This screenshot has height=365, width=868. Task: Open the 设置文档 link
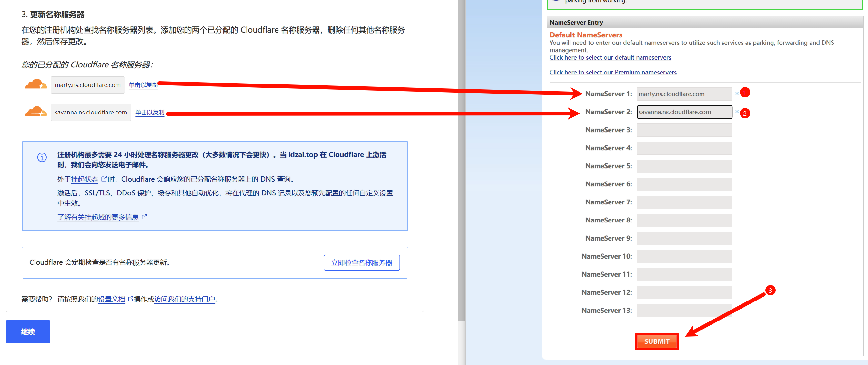pyautogui.click(x=112, y=299)
